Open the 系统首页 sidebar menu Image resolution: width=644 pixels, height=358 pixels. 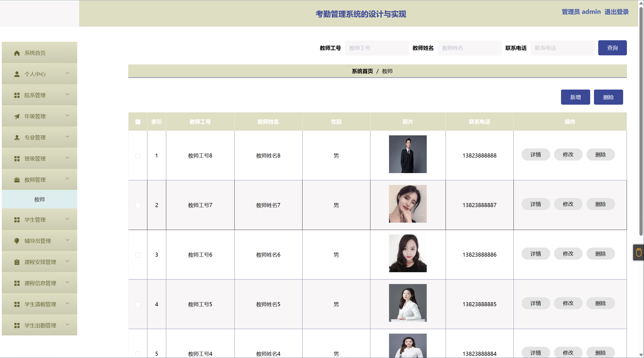[39, 53]
